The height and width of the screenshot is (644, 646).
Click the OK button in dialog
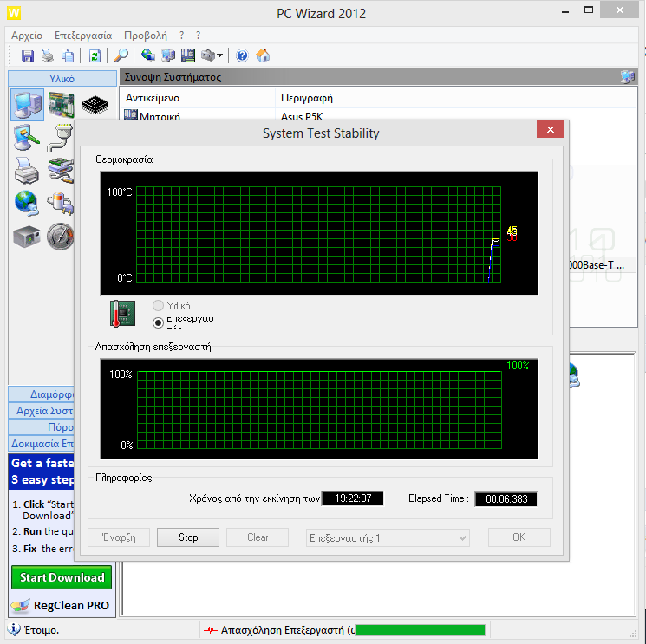pyautogui.click(x=519, y=537)
